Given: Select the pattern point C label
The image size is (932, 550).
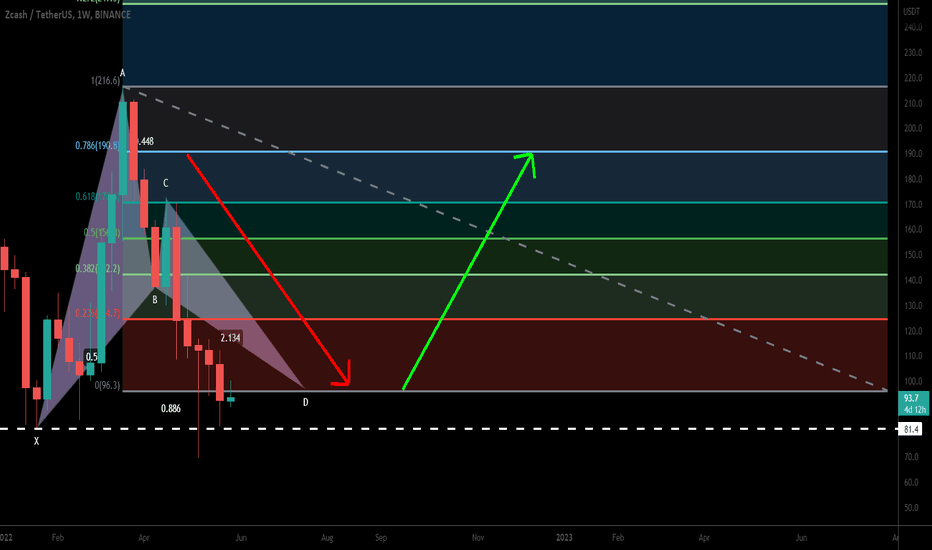Looking at the screenshot, I should pos(166,183).
